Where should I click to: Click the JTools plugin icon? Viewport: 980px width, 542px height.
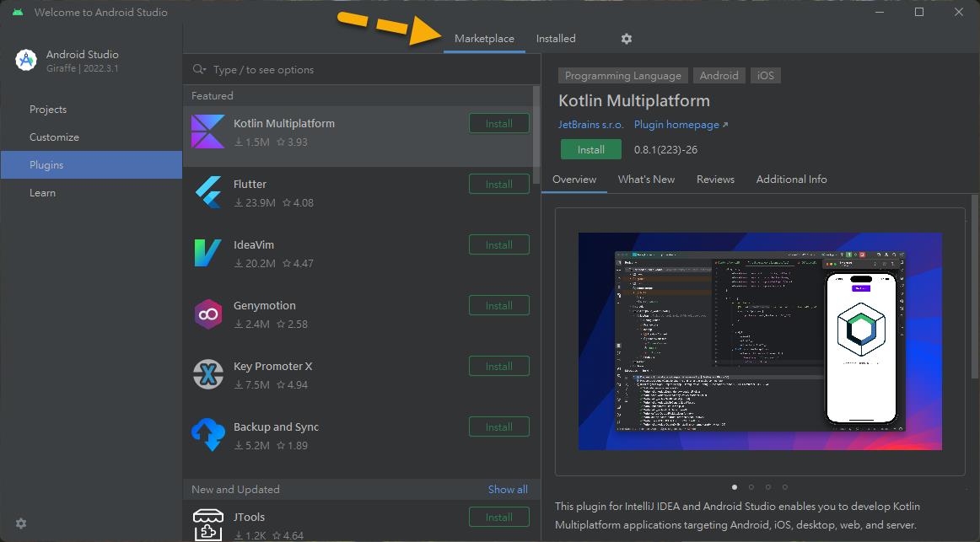pos(207,524)
